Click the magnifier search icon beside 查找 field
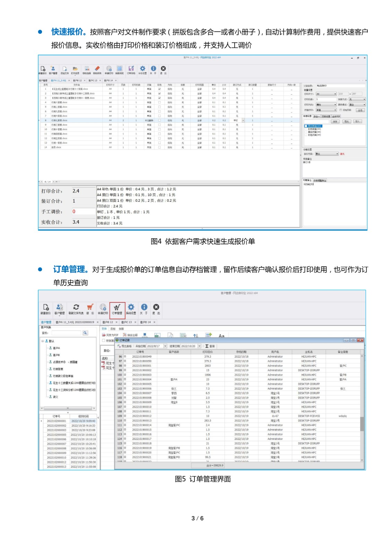 85,333
